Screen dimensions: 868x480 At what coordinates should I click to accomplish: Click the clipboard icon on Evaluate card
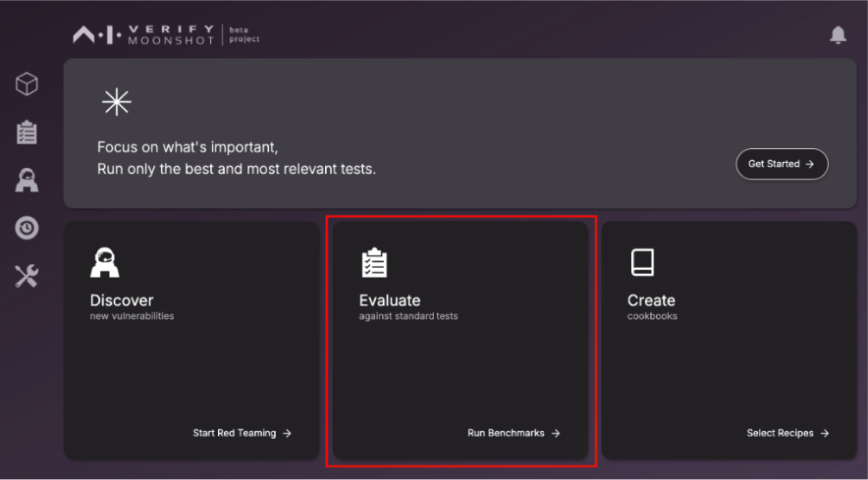(x=374, y=262)
